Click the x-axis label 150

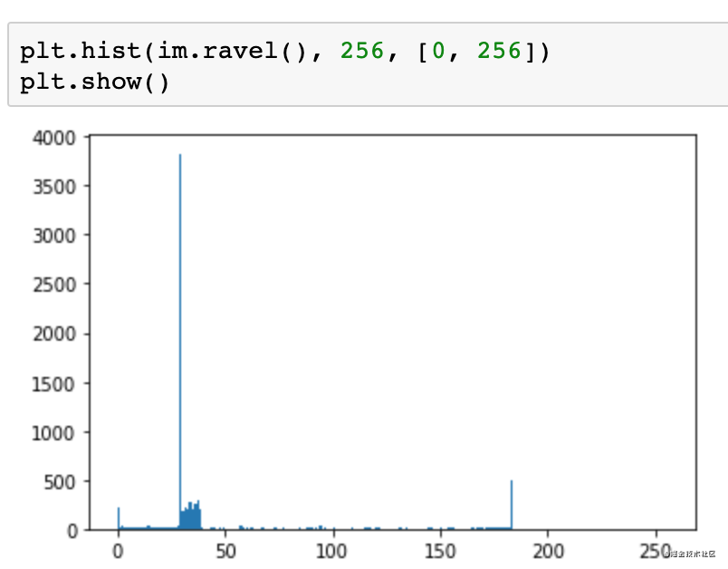pos(440,552)
